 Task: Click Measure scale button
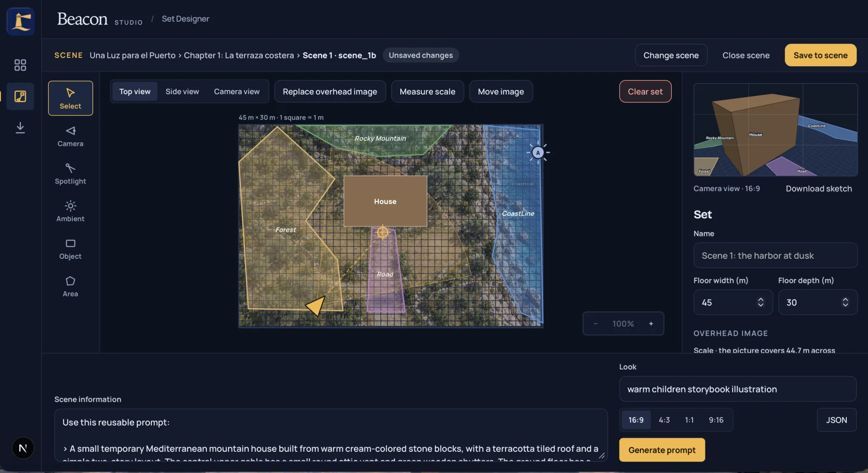click(x=427, y=91)
